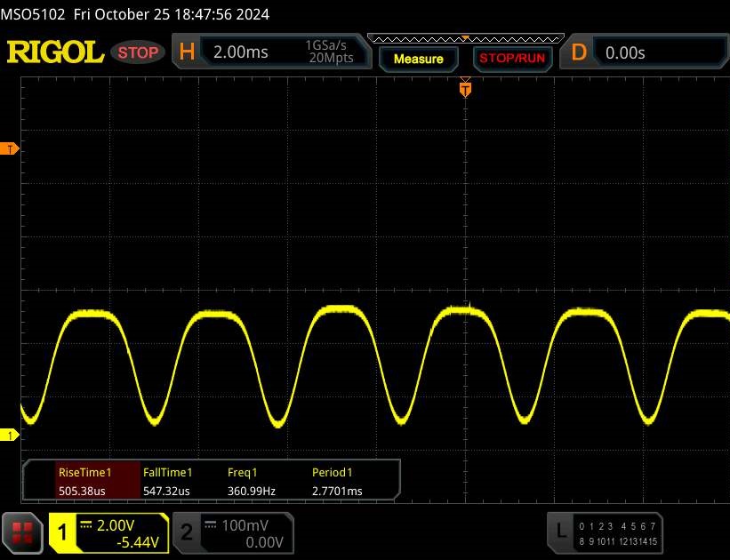The image size is (730, 560).
Task: Select the orange trigger level marker on left
Action: click(9, 149)
